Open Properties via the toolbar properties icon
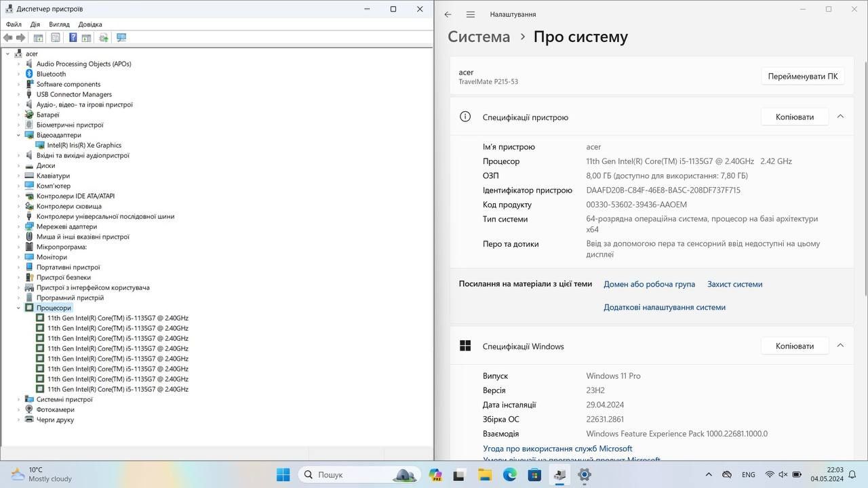Viewport: 868px width, 488px height. click(x=56, y=38)
